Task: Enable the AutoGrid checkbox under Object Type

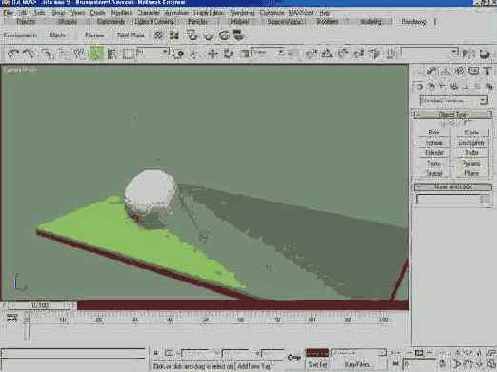Action: pos(443,123)
